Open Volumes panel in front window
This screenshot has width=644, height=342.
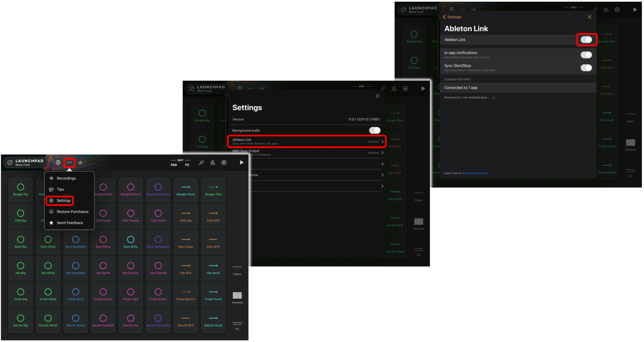pyautogui.click(x=237, y=298)
